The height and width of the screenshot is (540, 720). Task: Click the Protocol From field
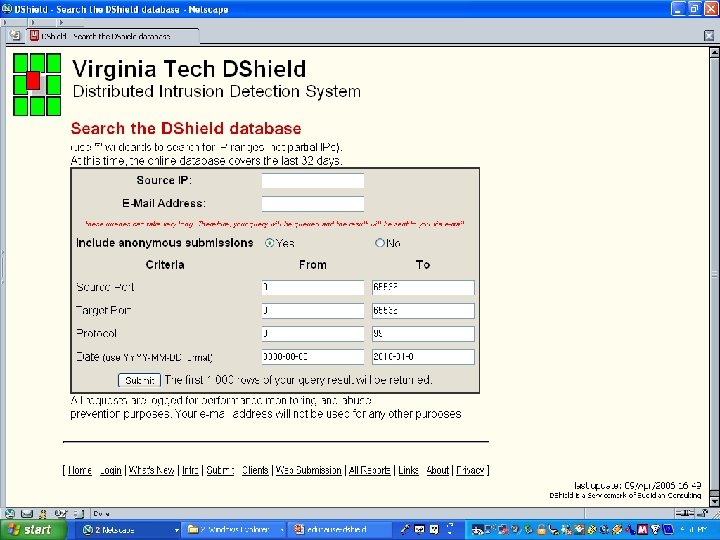pos(313,334)
